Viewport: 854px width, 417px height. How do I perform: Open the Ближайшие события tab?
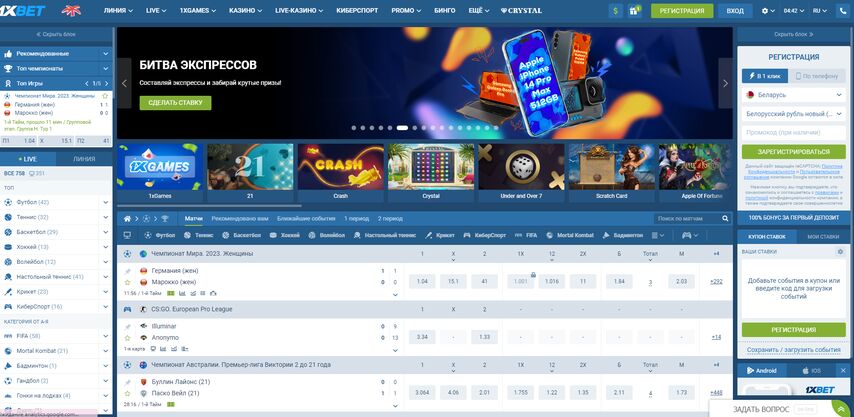pyautogui.click(x=306, y=218)
